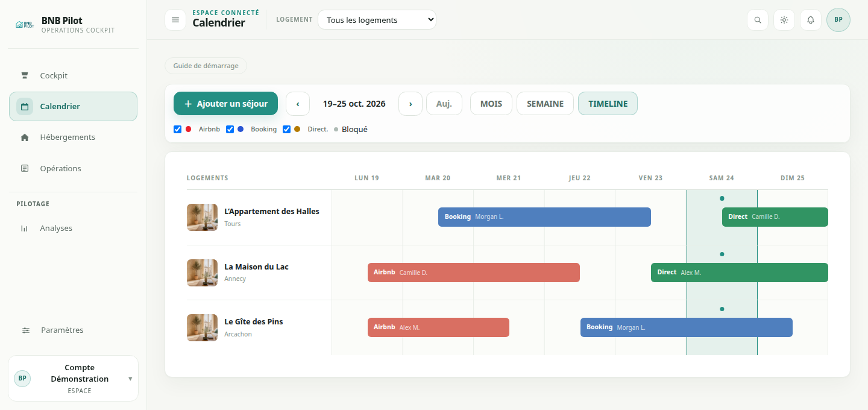Open notifications bell icon
Image resolution: width=868 pixels, height=410 pixels.
[811, 20]
